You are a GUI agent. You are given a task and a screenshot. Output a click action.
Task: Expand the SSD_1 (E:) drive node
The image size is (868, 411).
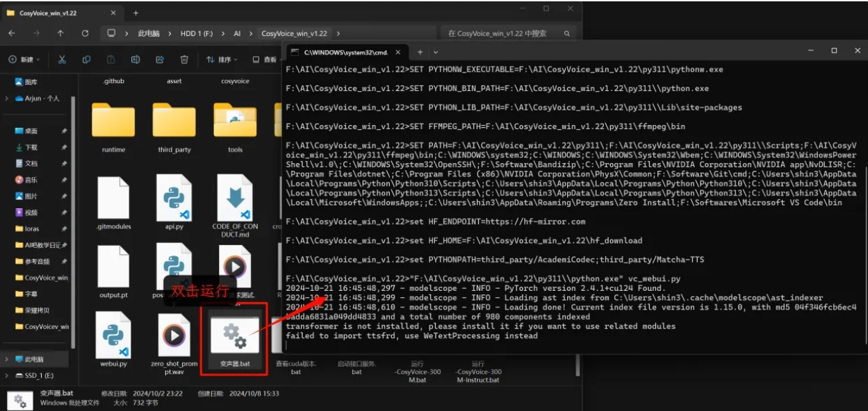coord(7,375)
